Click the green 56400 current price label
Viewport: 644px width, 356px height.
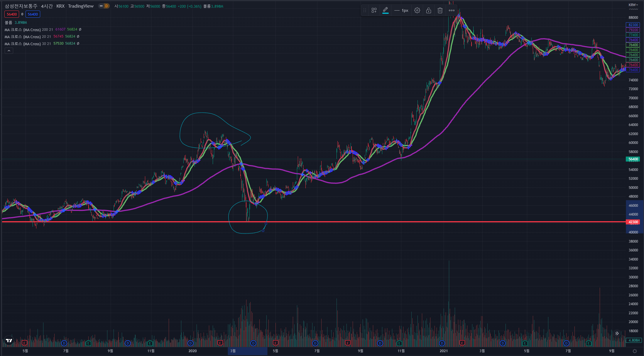[x=633, y=159]
